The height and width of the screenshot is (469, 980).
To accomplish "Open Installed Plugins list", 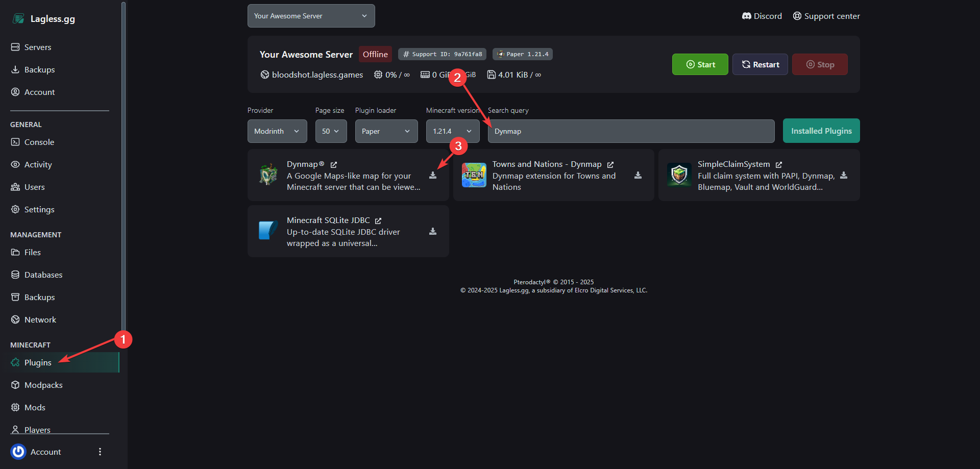I will (821, 131).
